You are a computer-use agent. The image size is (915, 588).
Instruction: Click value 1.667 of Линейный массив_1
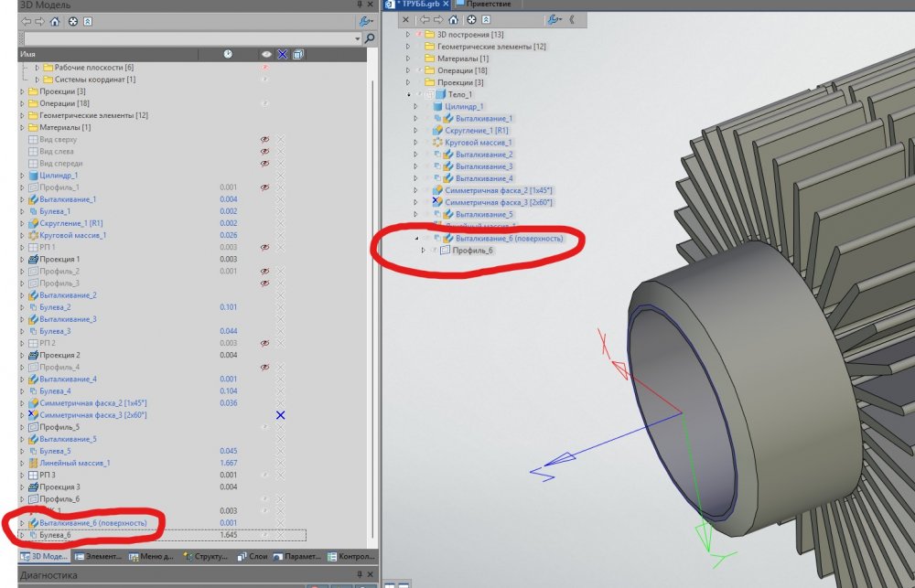coord(228,463)
